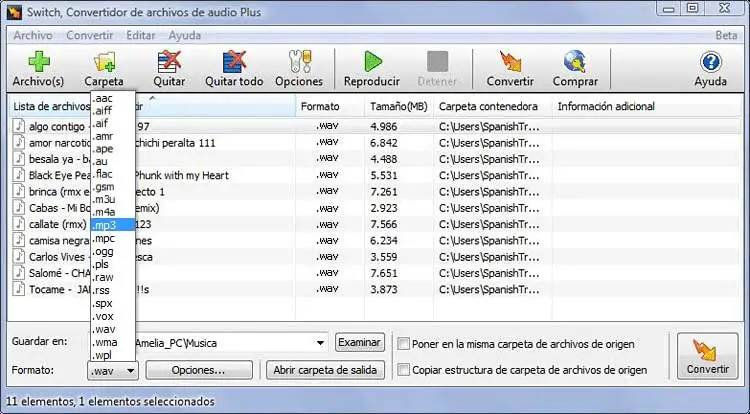Choose .spx from the format list
The image size is (750, 414).
click(x=113, y=303)
